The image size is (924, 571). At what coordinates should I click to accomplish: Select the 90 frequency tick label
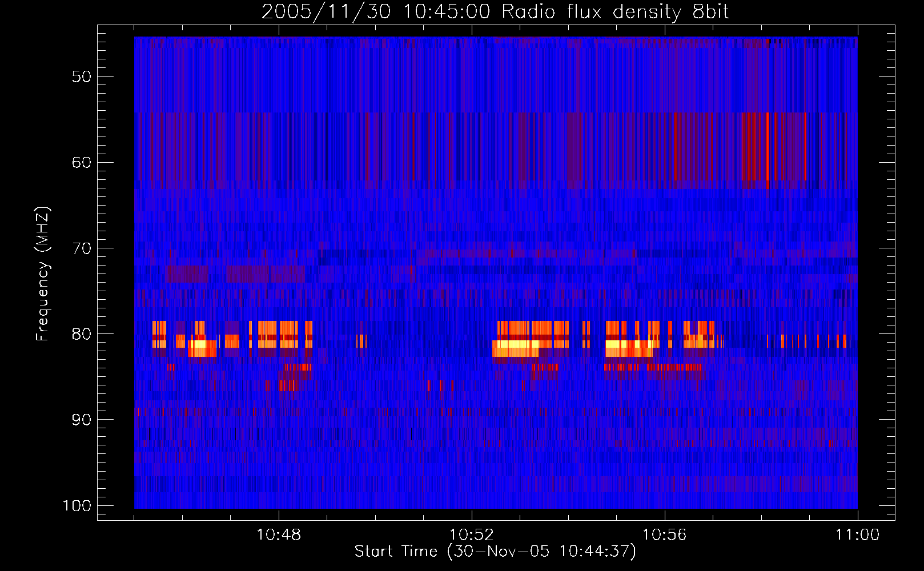[x=82, y=420]
